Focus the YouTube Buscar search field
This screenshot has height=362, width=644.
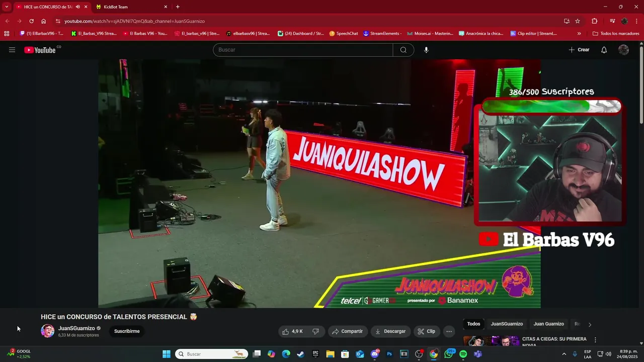click(x=303, y=50)
